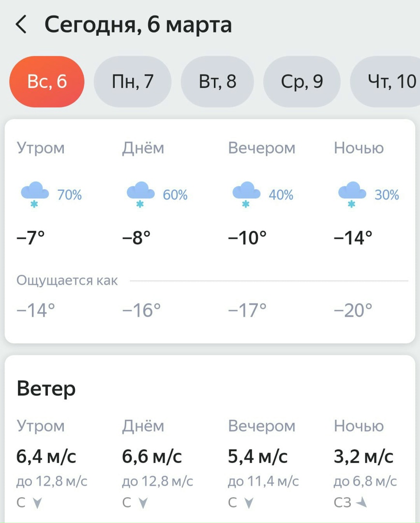
Task: Tap the night snow cloud icon
Action: [x=352, y=195]
